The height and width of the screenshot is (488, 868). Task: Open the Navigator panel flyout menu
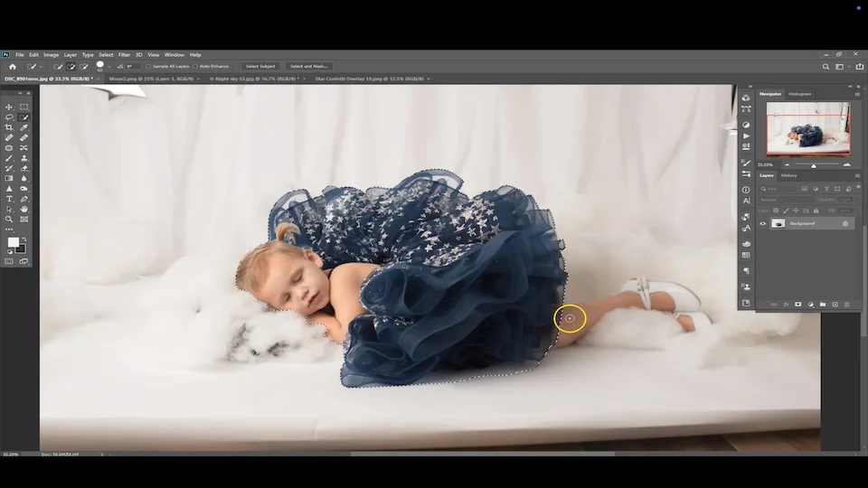pyautogui.click(x=857, y=94)
